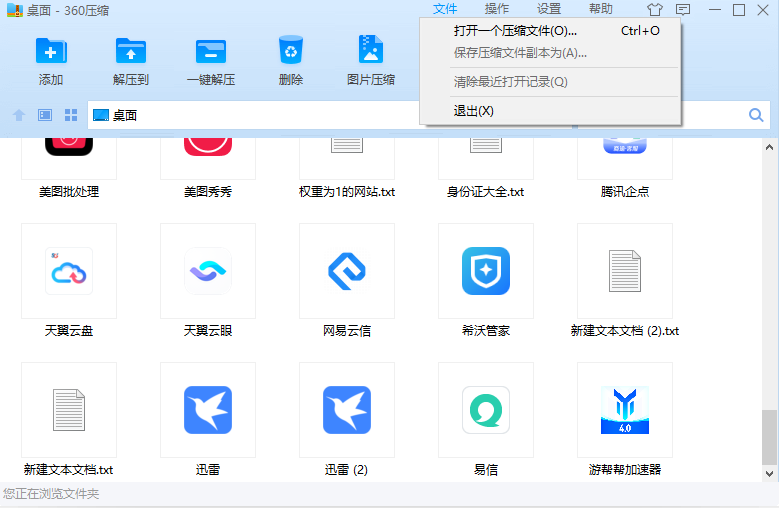Open the 文件 menu
The width and height of the screenshot is (779, 508).
pyautogui.click(x=445, y=9)
